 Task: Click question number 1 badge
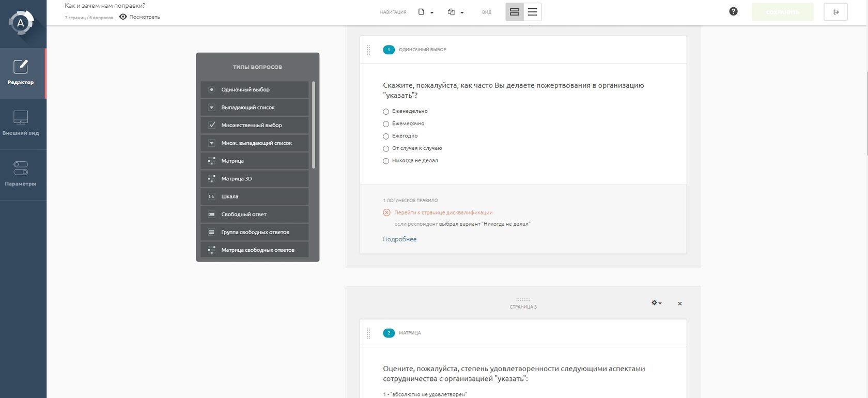pyautogui.click(x=389, y=50)
